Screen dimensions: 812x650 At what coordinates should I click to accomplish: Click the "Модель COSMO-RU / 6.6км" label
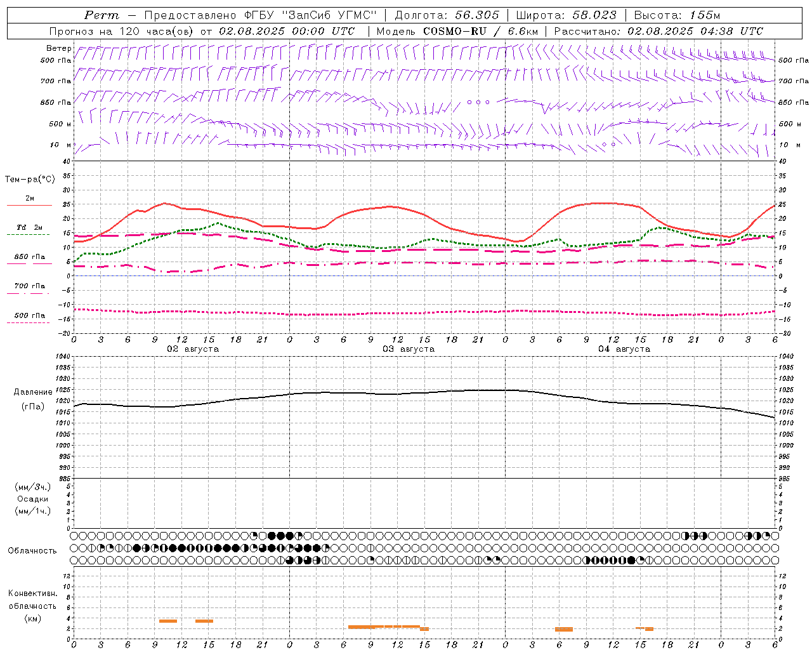(457, 31)
